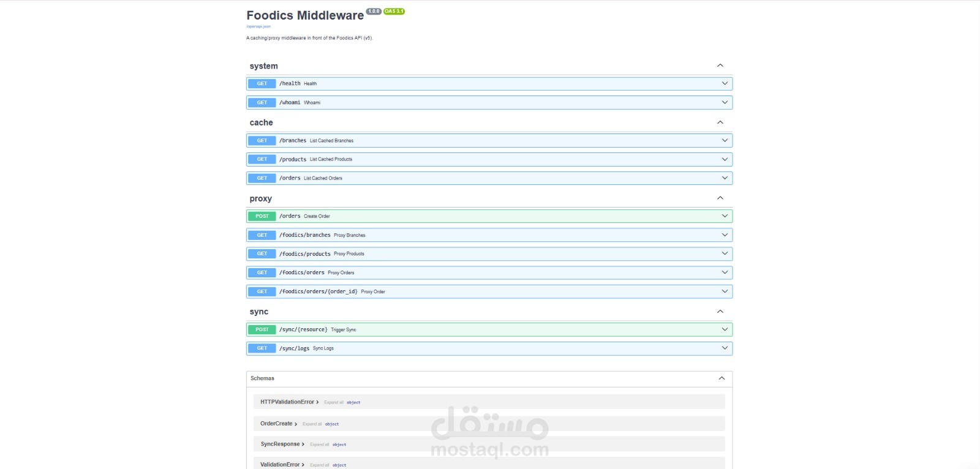Click the GET badge for /branches
This screenshot has width=980, height=469.
coord(262,140)
